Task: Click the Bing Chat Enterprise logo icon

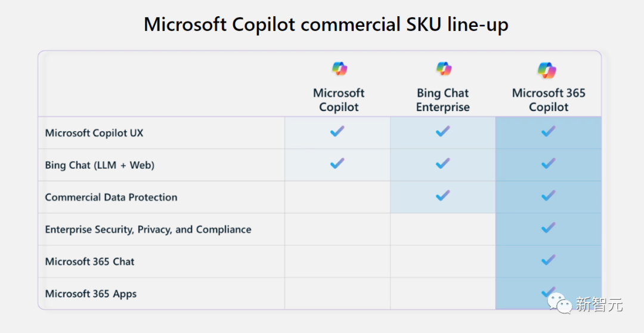Action: [444, 69]
